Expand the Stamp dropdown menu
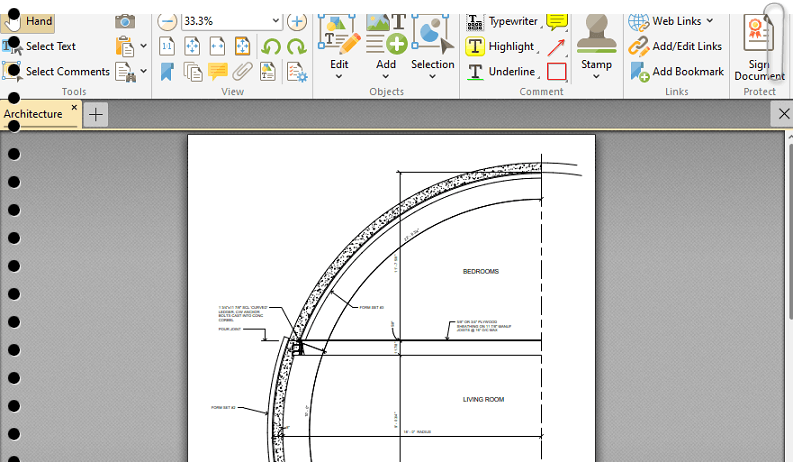The height and width of the screenshot is (462, 794). point(596,78)
